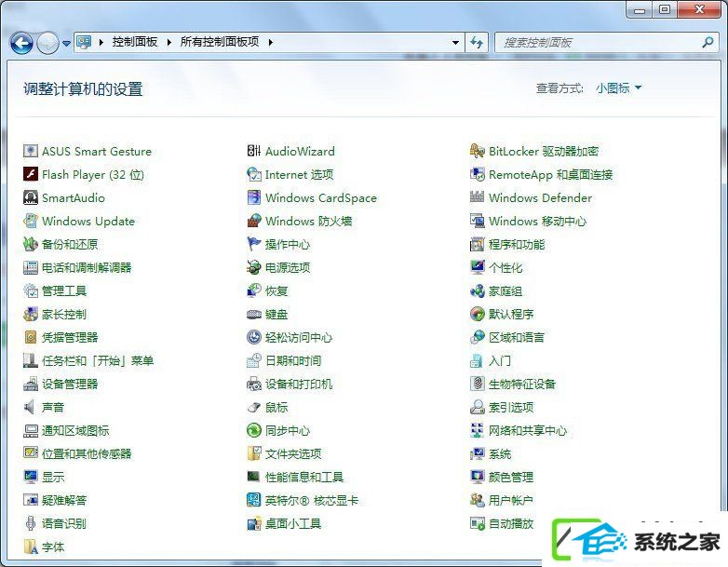This screenshot has height=567, width=728.
Task: Click the 家长控制 icon
Action: (31, 314)
